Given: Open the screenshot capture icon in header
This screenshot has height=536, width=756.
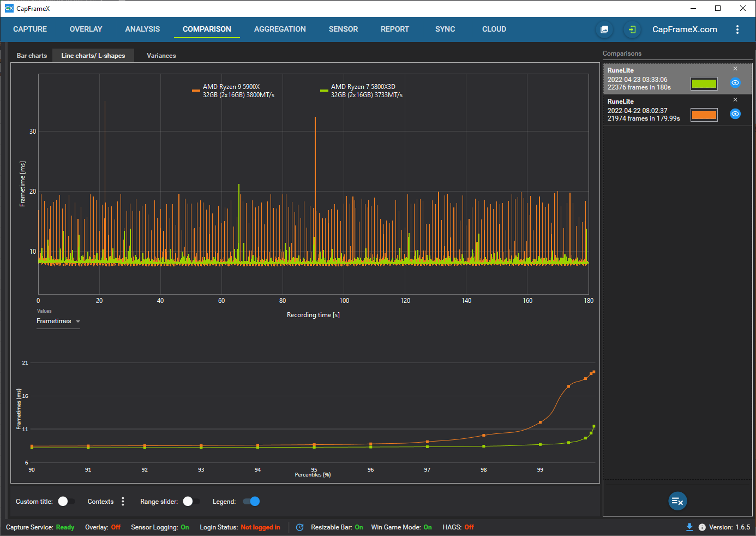Looking at the screenshot, I should point(604,29).
